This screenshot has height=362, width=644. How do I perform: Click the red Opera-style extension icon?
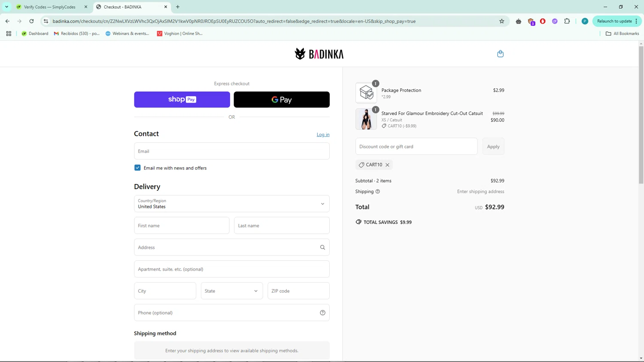(543, 21)
